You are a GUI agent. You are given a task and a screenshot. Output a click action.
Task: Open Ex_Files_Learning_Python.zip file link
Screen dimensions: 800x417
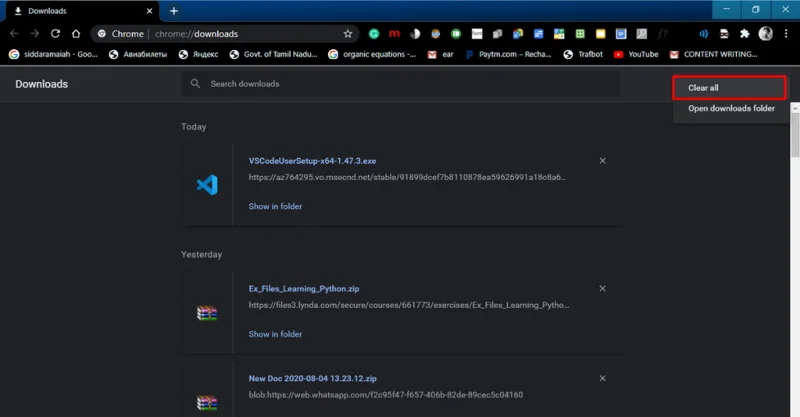[304, 288]
